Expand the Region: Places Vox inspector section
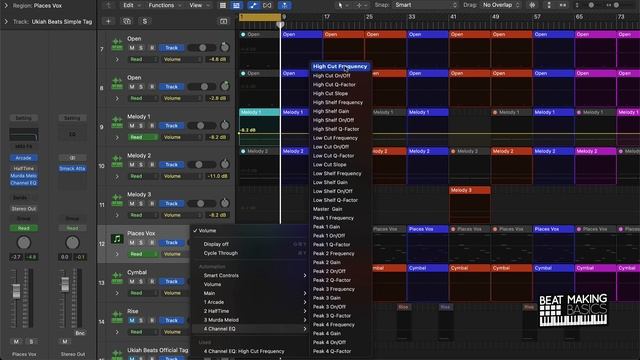640x360 pixels. (6, 6)
